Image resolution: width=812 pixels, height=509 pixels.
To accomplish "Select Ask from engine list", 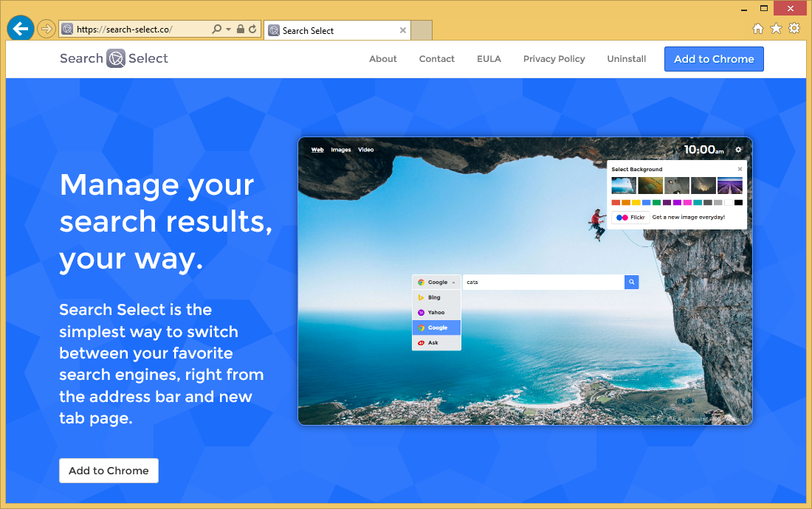I will coord(436,342).
